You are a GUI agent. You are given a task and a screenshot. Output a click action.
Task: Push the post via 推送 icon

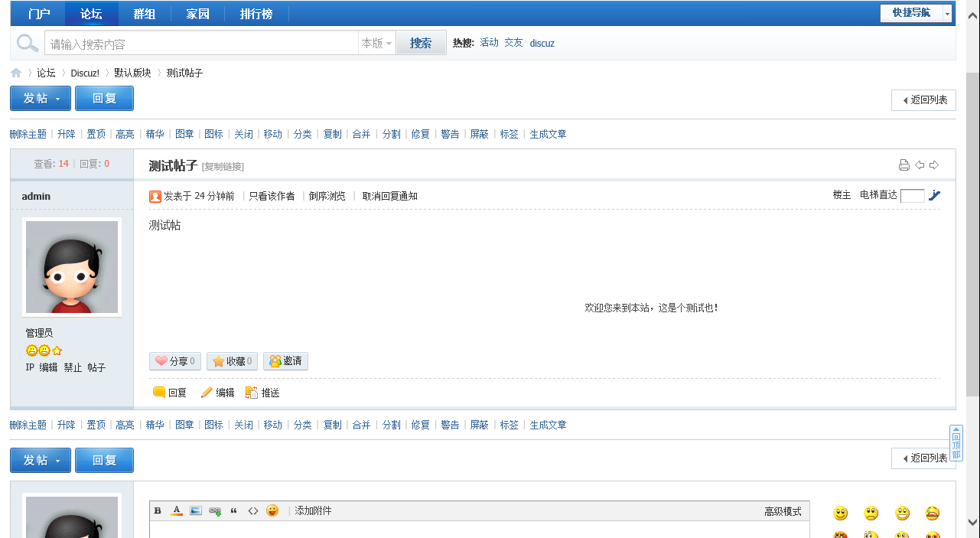pos(262,393)
